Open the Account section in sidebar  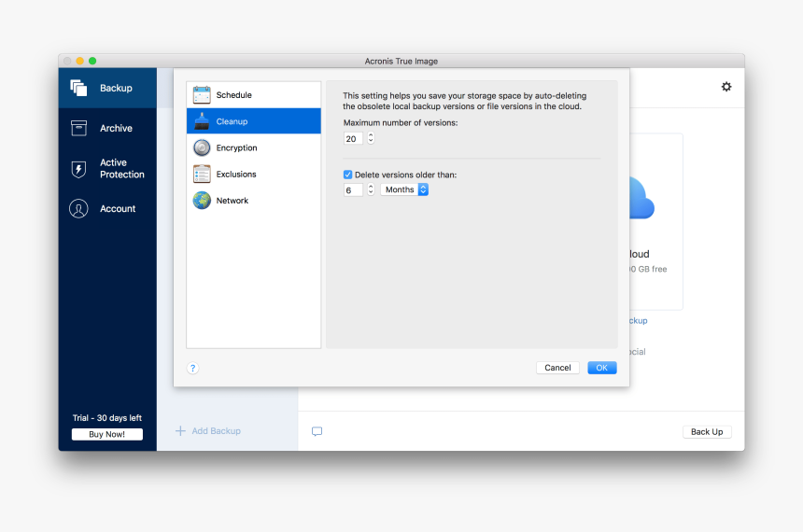[107, 208]
